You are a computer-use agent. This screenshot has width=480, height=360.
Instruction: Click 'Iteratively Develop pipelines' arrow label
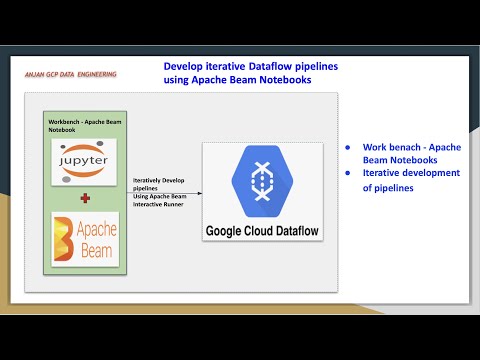coord(159,184)
